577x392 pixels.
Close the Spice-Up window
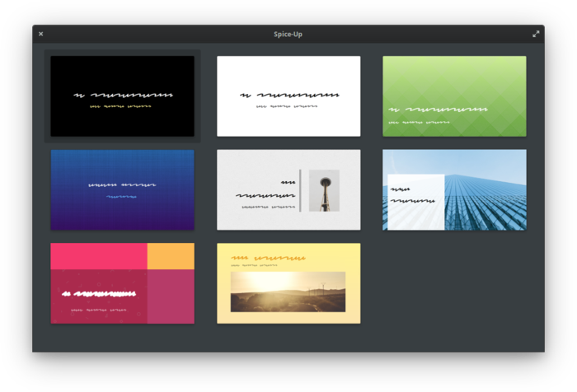point(41,34)
